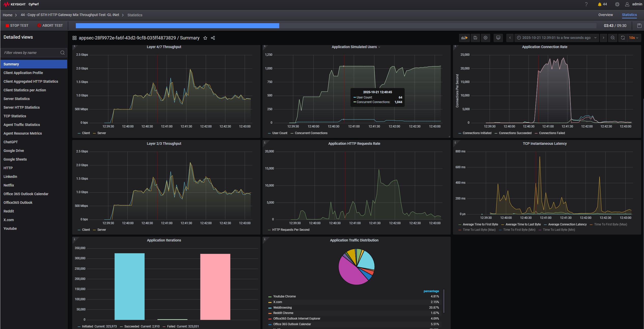
Task: Click inside the Filter views by name field
Action: [x=31, y=53]
